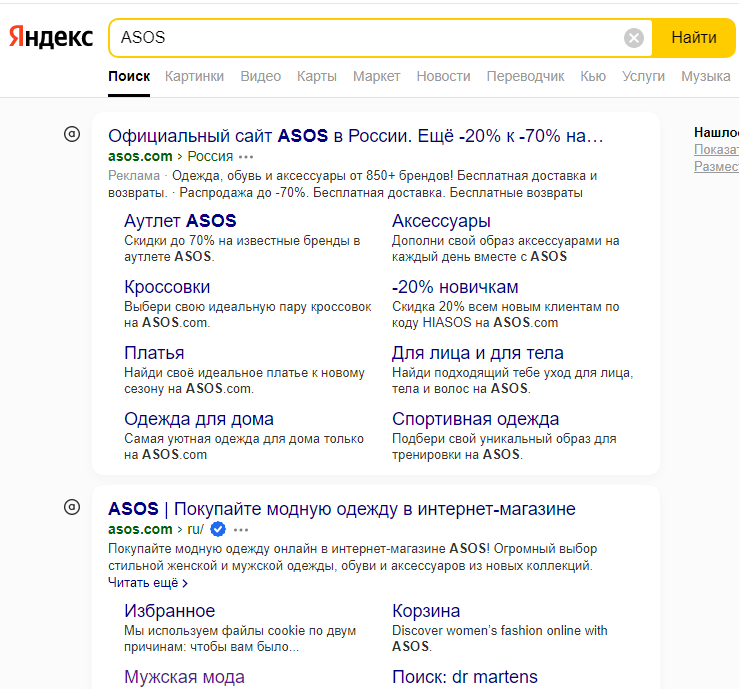The image size is (739, 689).
Task: Select the Поиск tab
Action: pyautogui.click(x=129, y=76)
